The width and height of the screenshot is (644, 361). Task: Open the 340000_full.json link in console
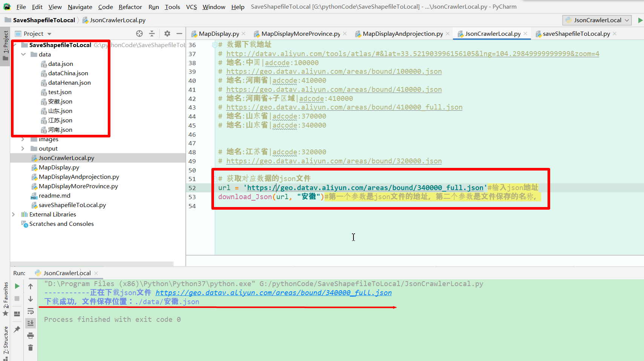(x=274, y=292)
